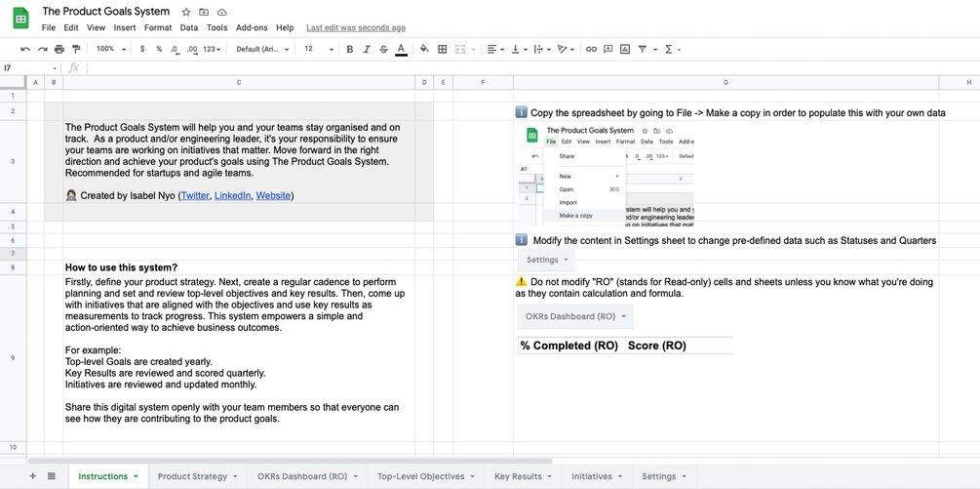Click the Undo arrow in the toolbar
The image size is (980, 489).
click(25, 49)
